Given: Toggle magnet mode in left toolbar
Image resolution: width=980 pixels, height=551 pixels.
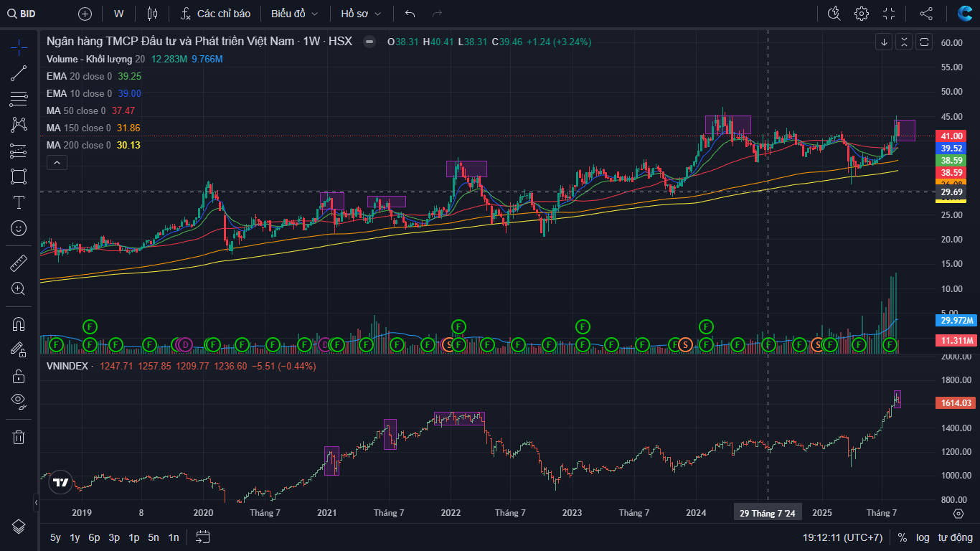Looking at the screenshot, I should coord(19,324).
